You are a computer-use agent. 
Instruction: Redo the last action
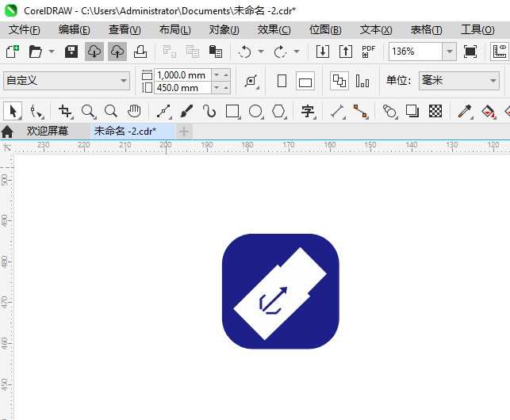[x=280, y=52]
